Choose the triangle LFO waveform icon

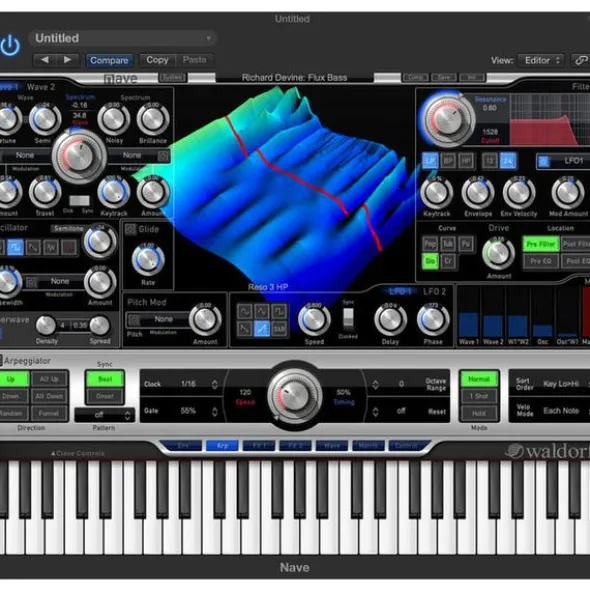click(x=262, y=311)
